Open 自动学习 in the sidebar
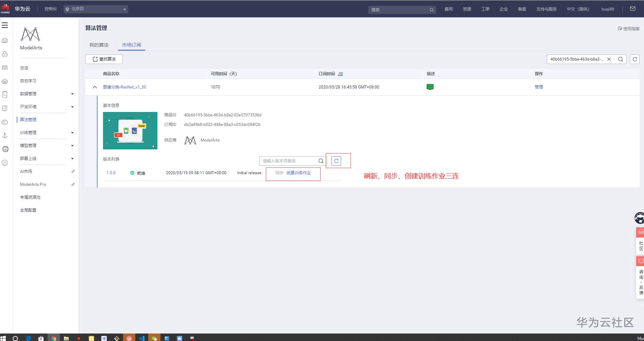 coord(28,81)
